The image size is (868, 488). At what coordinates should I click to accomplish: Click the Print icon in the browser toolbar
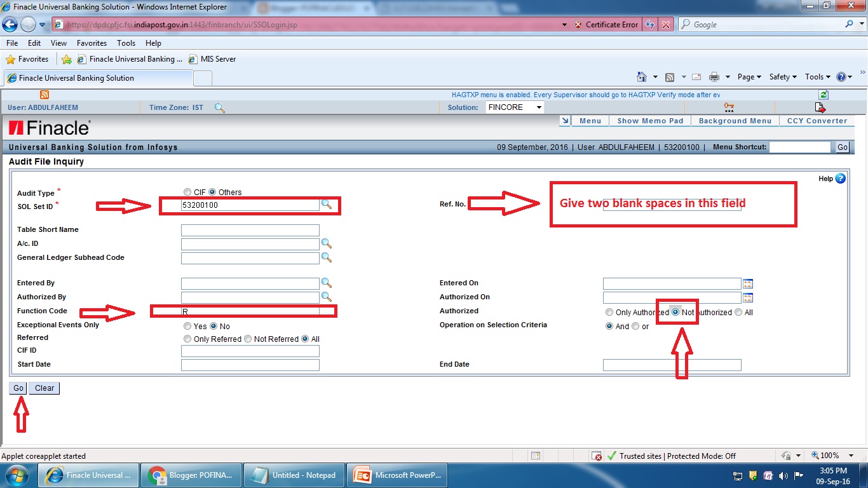pyautogui.click(x=714, y=76)
